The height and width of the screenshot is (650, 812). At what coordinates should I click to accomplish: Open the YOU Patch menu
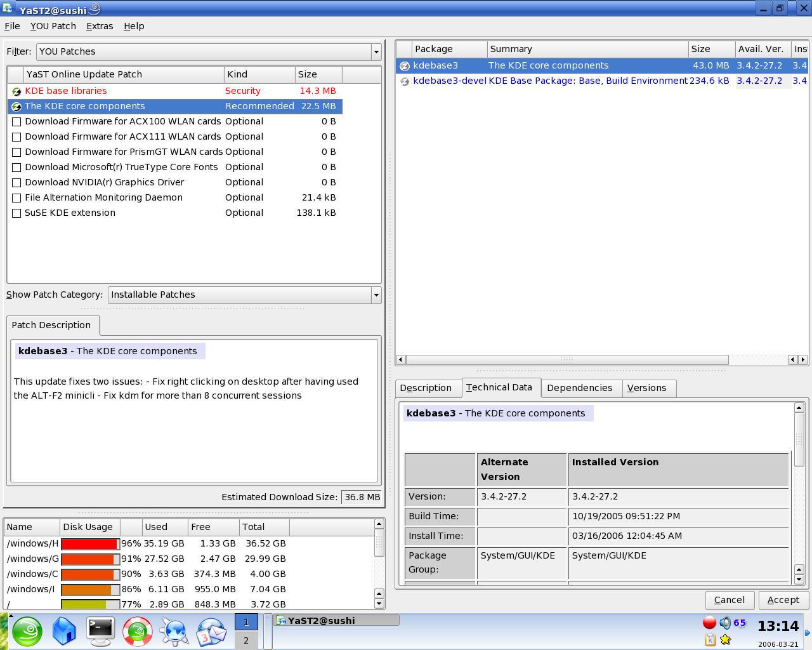[x=53, y=26]
